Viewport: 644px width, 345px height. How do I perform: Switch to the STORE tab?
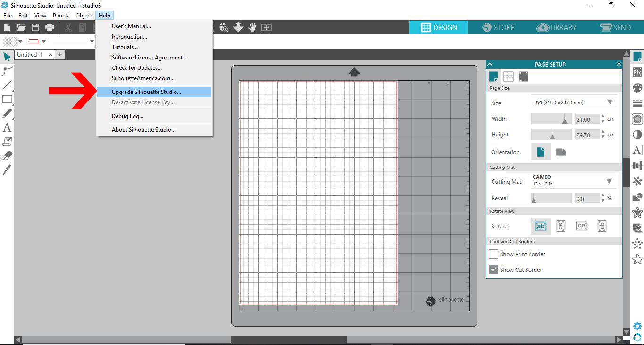click(x=498, y=27)
